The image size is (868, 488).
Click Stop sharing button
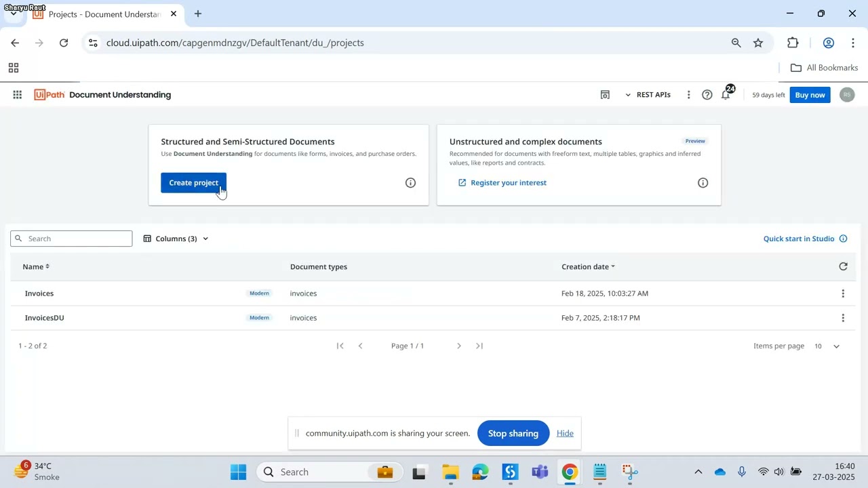(513, 434)
